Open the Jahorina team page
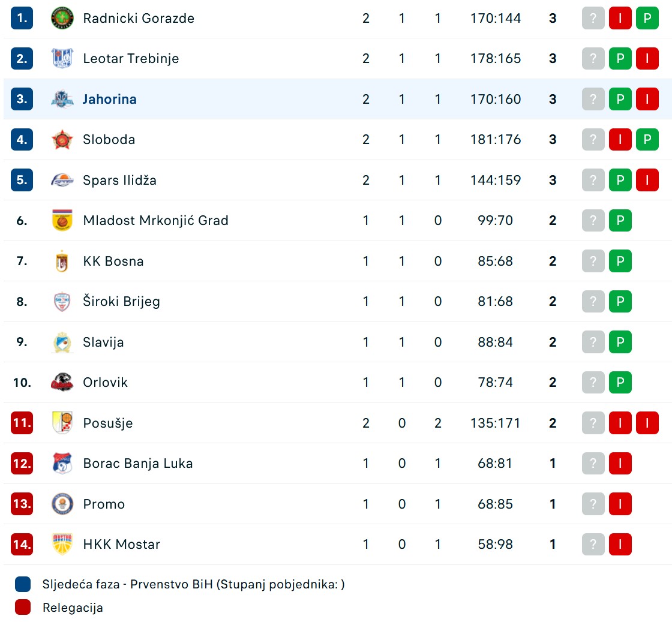The image size is (672, 622). coord(110,99)
